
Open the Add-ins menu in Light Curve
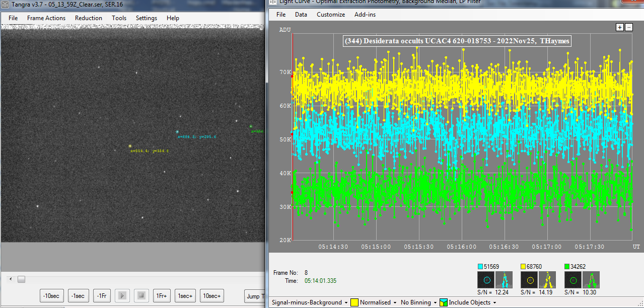(365, 15)
